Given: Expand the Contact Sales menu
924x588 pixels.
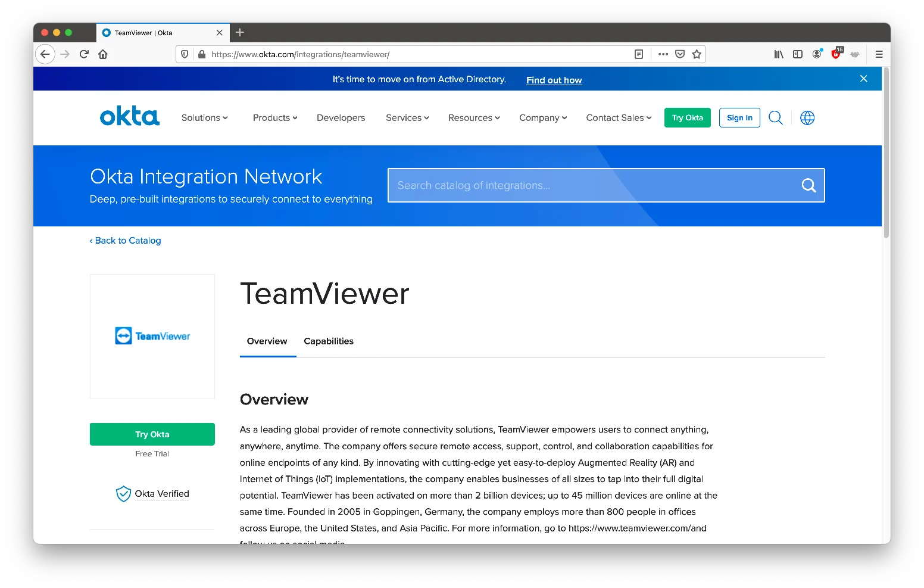Looking at the screenshot, I should coord(619,118).
